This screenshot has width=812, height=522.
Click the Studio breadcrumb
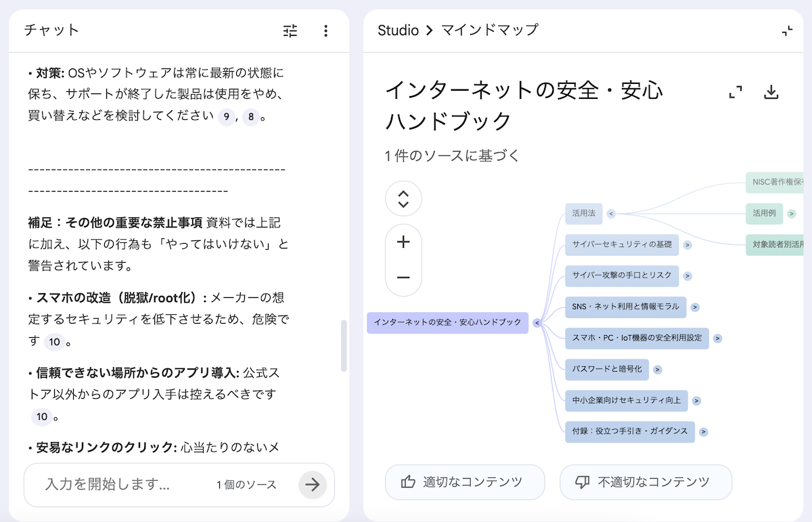pos(398,30)
